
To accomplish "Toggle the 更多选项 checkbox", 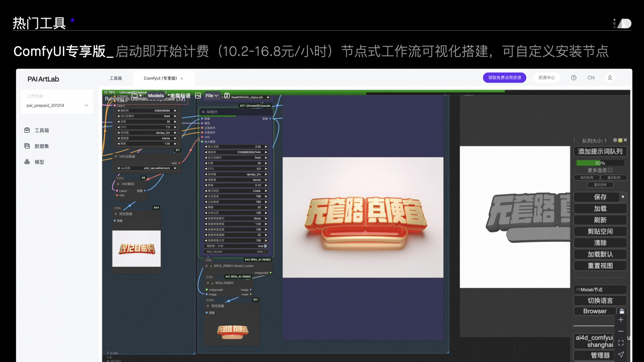I will [610, 170].
